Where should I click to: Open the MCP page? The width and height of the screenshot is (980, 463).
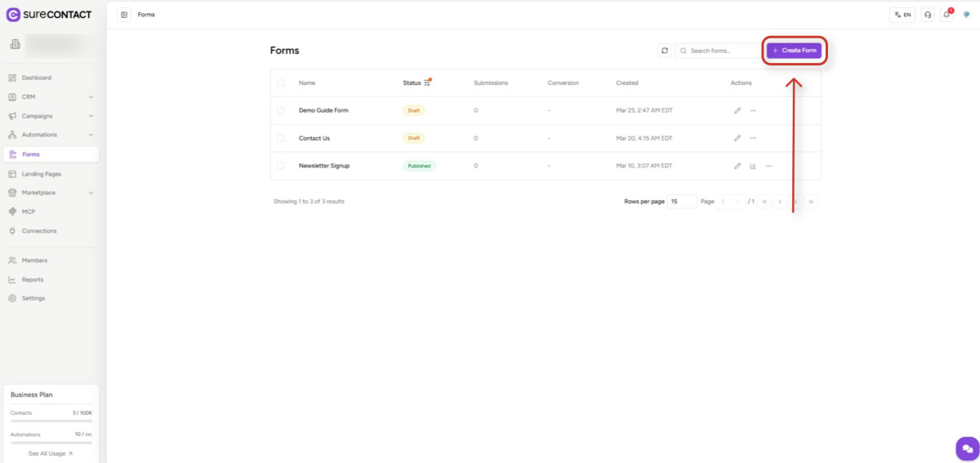pos(51,211)
